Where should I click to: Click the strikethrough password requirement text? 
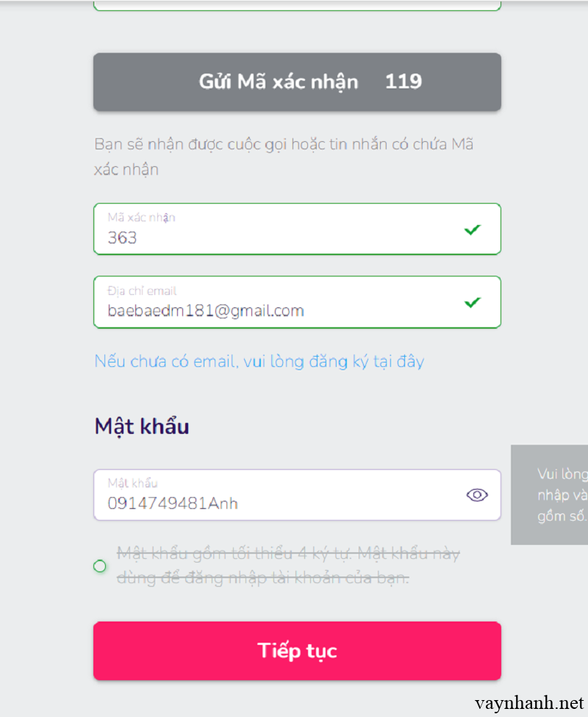[x=288, y=566]
